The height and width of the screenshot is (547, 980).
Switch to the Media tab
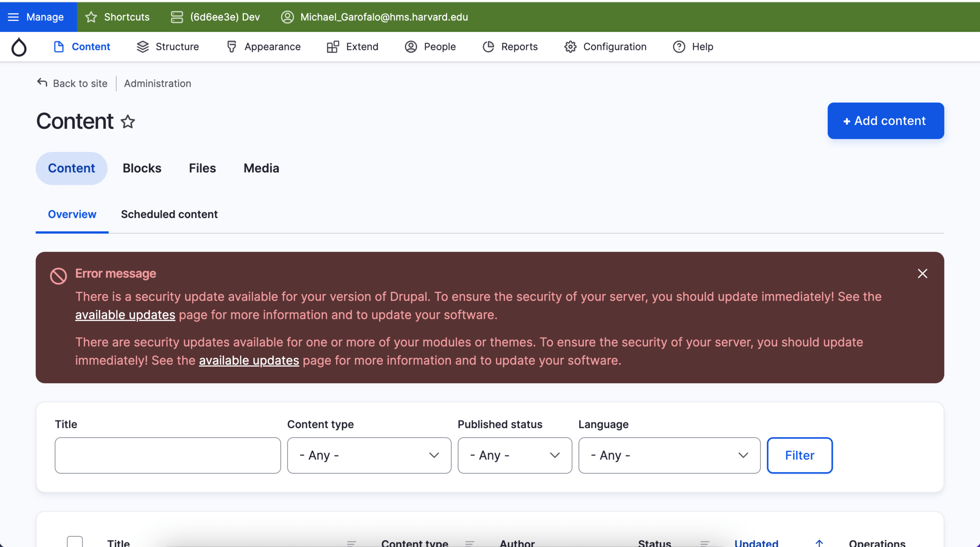click(261, 168)
